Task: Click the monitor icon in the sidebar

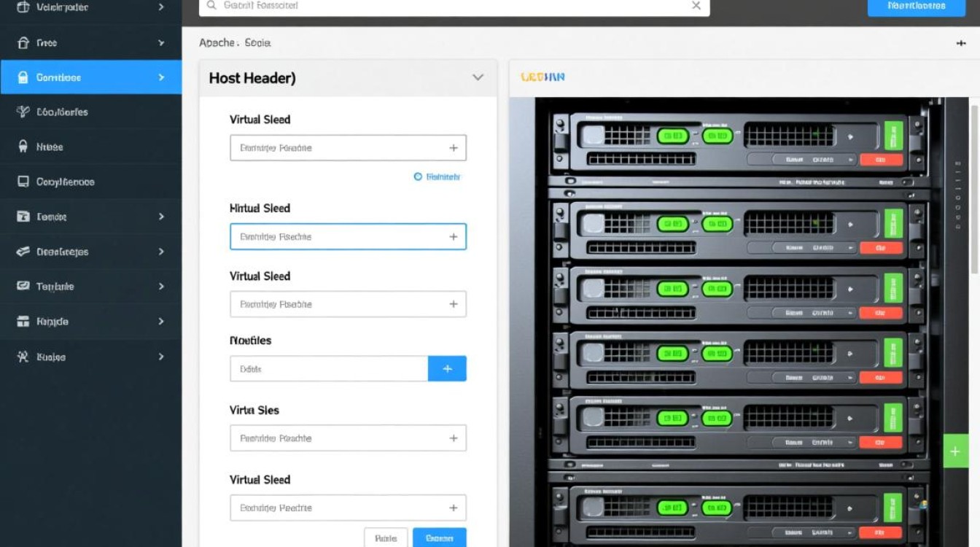Action: (x=23, y=182)
